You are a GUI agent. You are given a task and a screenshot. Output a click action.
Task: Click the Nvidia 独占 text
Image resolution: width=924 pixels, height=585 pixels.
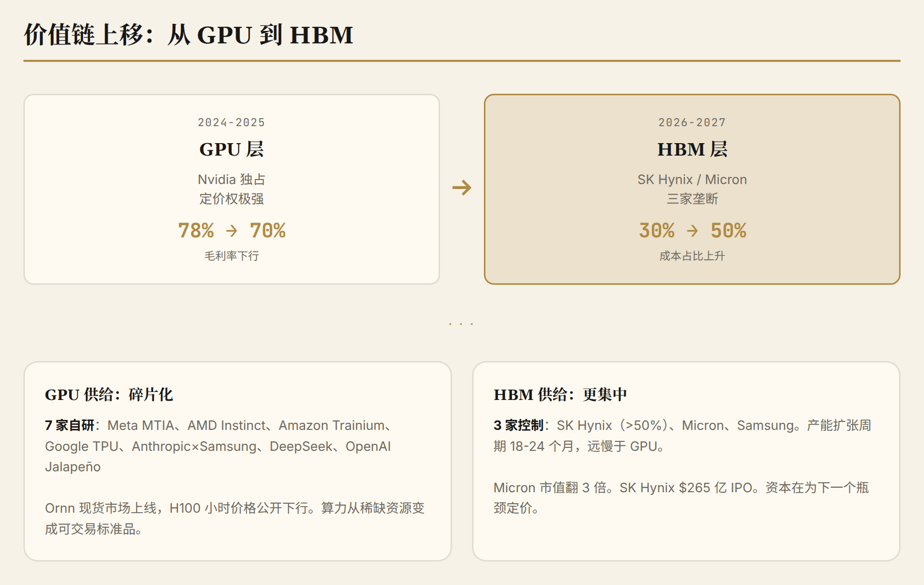click(x=231, y=179)
